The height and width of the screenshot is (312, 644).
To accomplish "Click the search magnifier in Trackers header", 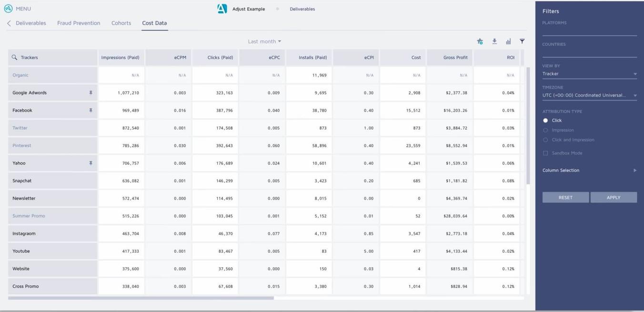I will [x=14, y=57].
